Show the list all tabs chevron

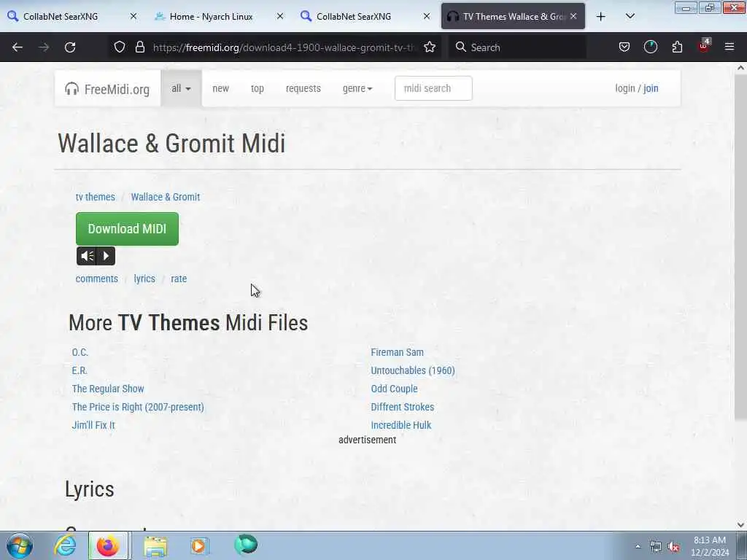coord(630,16)
